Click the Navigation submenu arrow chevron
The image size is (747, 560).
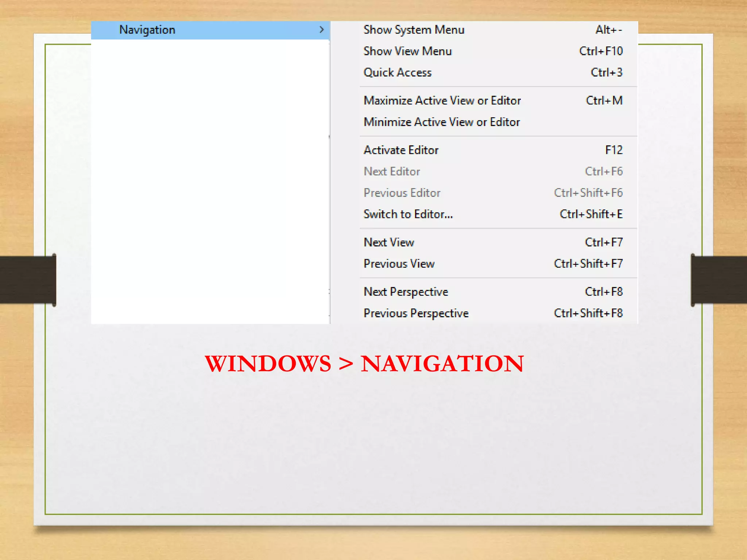(x=321, y=30)
